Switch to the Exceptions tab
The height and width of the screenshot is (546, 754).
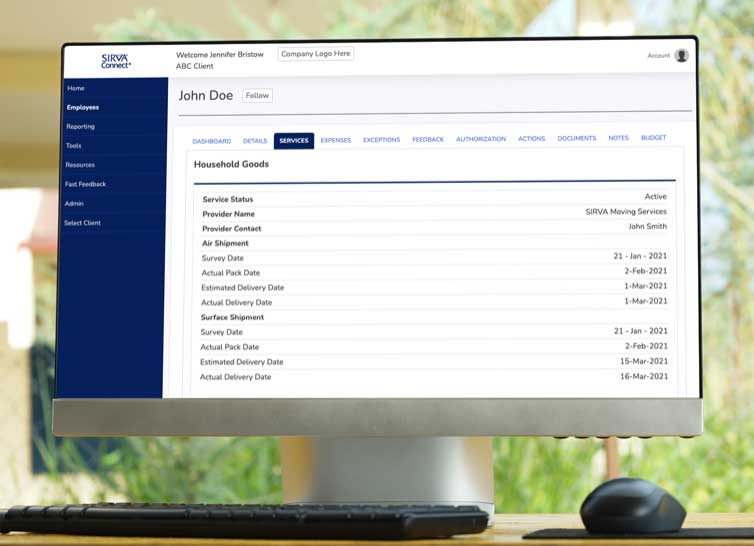pyautogui.click(x=381, y=140)
